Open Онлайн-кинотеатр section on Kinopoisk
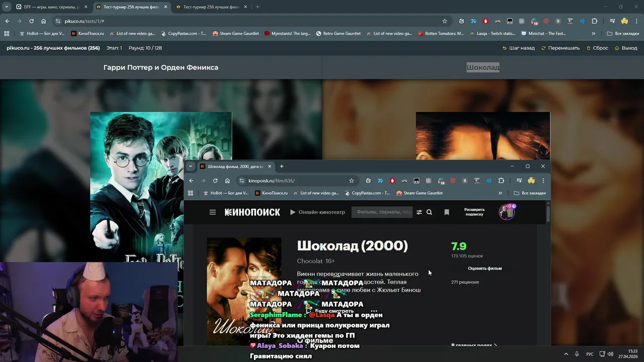The height and width of the screenshot is (362, 644). [x=317, y=212]
